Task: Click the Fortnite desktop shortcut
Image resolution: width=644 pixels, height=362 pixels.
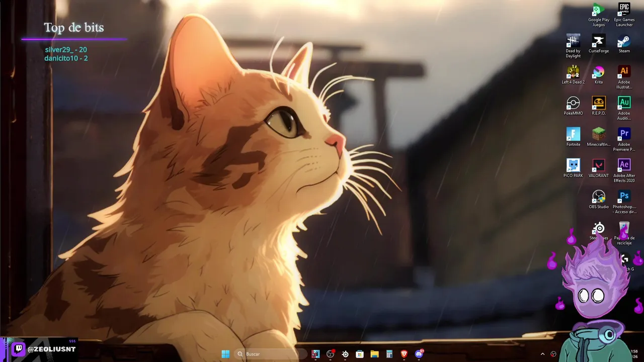Action: click(x=573, y=137)
